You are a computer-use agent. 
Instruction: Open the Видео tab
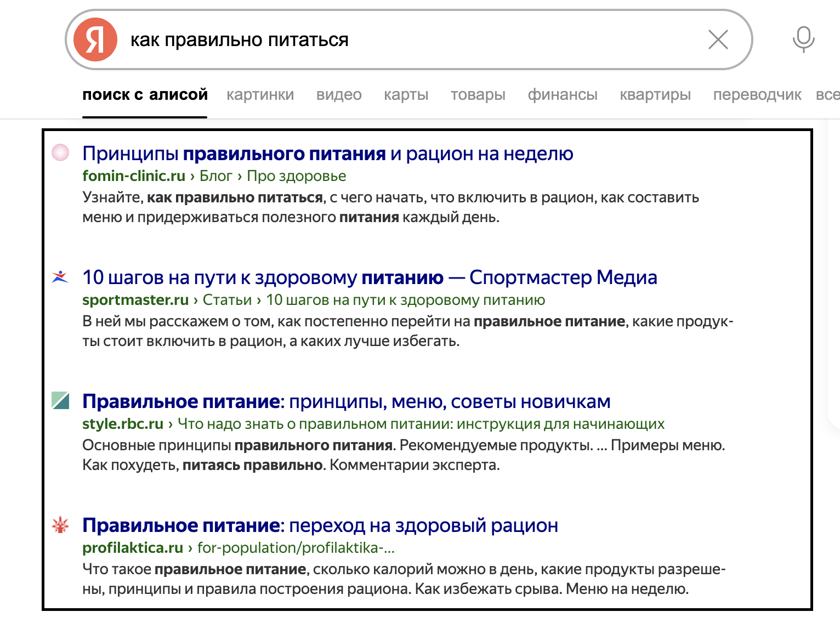339,94
